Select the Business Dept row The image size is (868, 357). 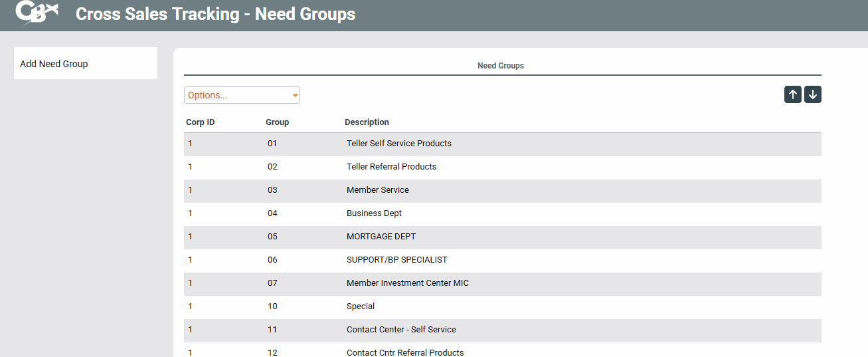pyautogui.click(x=374, y=213)
